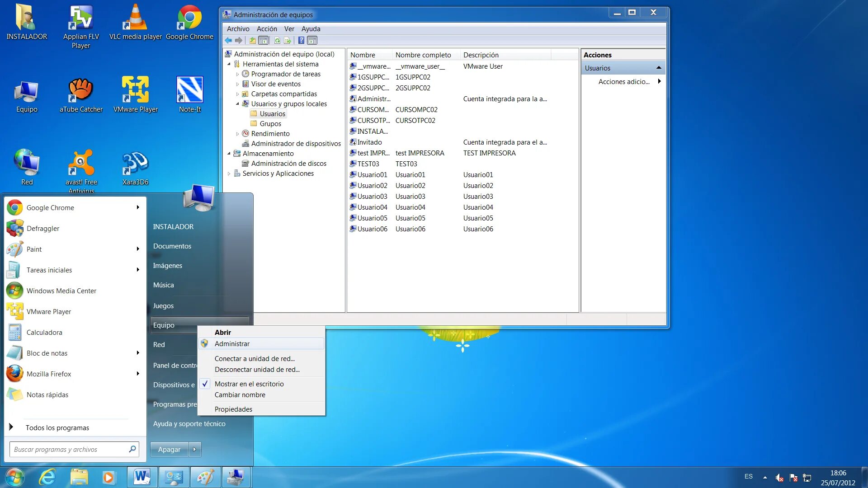
Task: Click the Help question mark toolbar icon
Action: pyautogui.click(x=301, y=41)
